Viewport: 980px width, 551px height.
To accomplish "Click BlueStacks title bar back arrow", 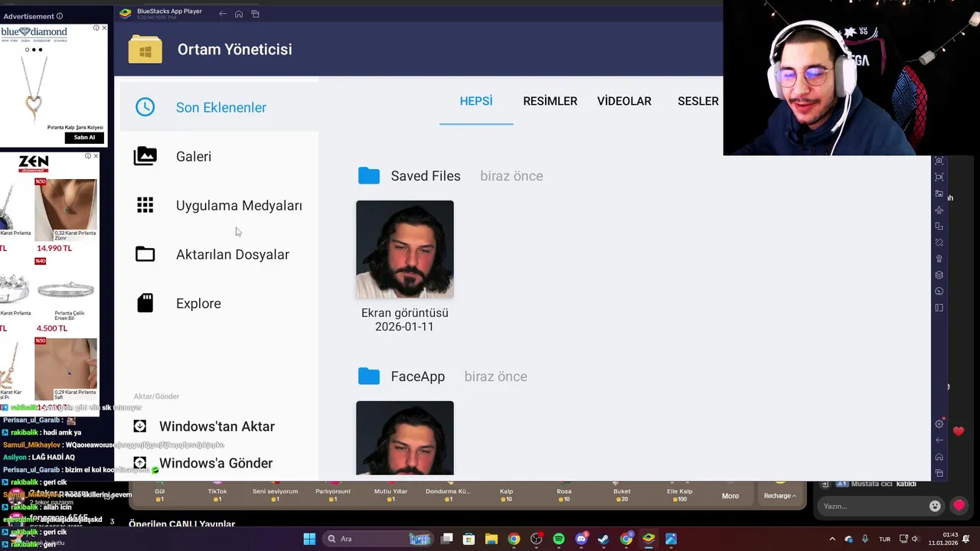I will tap(223, 14).
